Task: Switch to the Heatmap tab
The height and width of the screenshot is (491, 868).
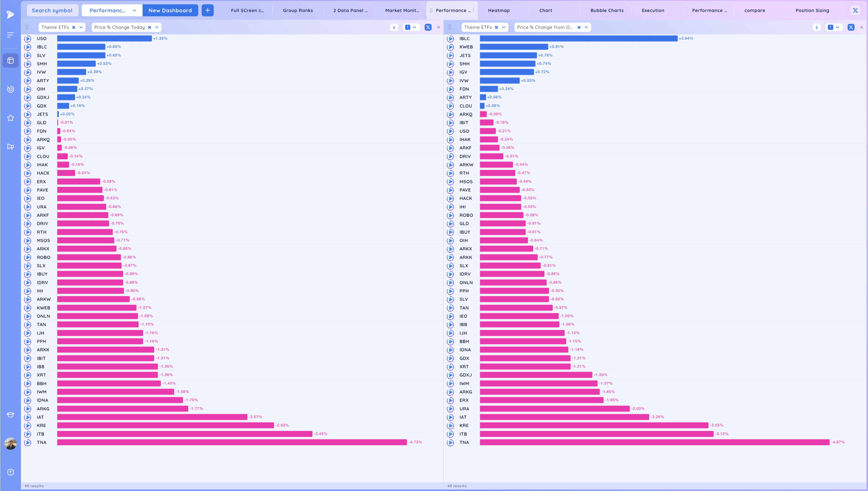Action: 499,10
